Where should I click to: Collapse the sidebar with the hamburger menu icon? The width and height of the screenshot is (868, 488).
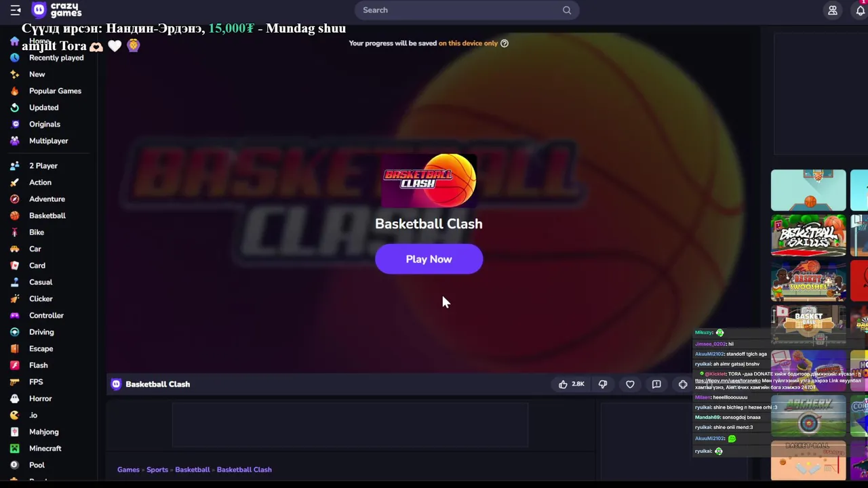(x=16, y=10)
